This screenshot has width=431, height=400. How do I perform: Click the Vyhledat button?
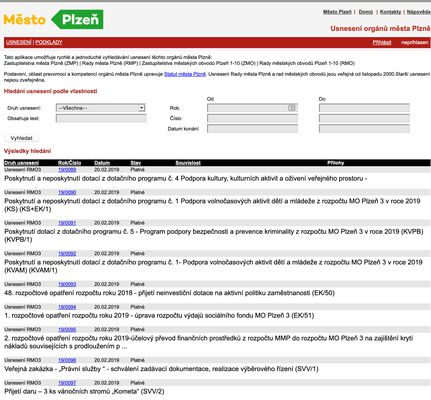click(21, 138)
